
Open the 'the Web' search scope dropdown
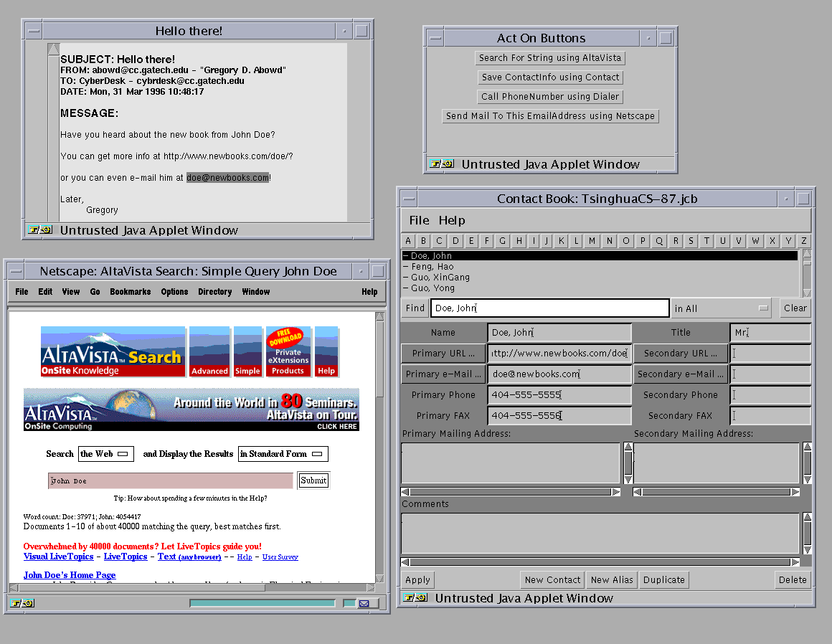click(x=105, y=454)
